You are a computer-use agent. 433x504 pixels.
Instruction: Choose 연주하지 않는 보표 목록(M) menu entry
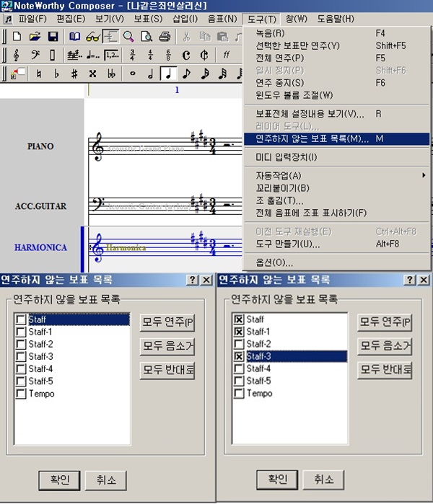point(337,139)
